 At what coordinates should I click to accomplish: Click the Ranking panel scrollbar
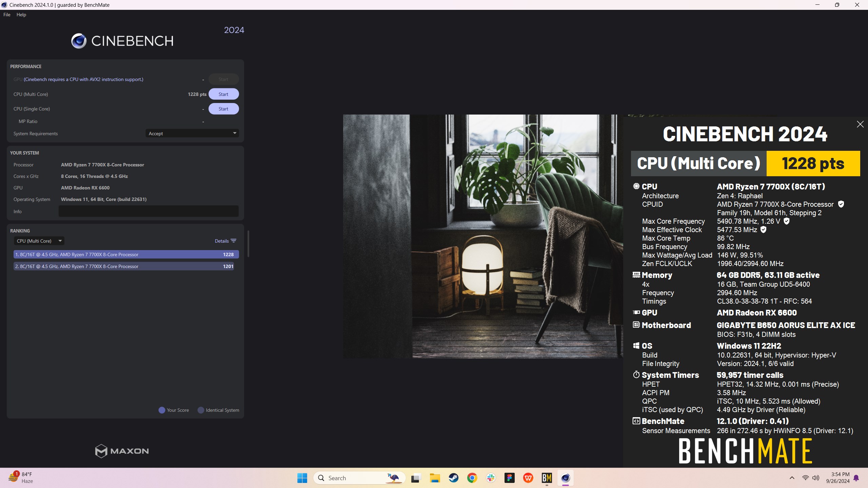coord(249,244)
